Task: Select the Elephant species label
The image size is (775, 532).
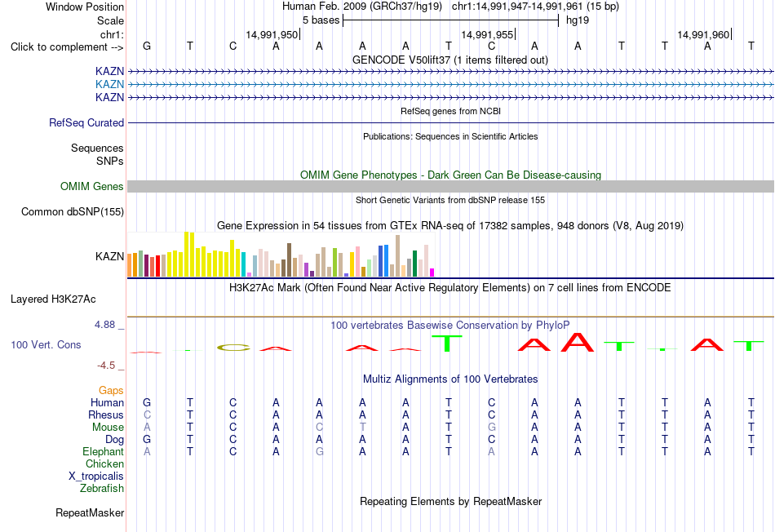Action: point(104,452)
